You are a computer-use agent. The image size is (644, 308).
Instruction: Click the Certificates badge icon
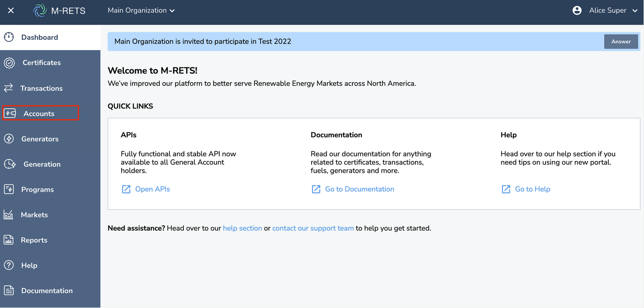point(9,63)
